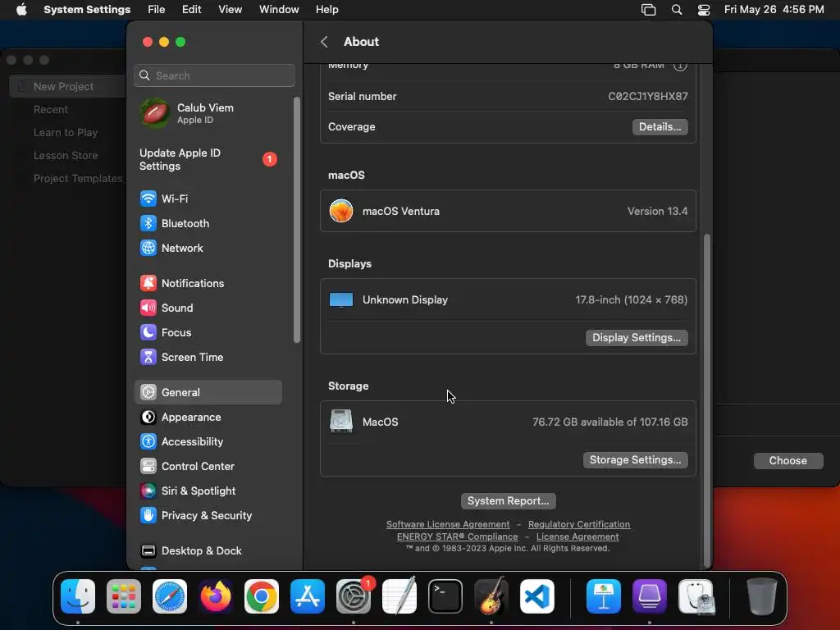The height and width of the screenshot is (630, 840).
Task: Open the License Agreement link
Action: click(577, 536)
